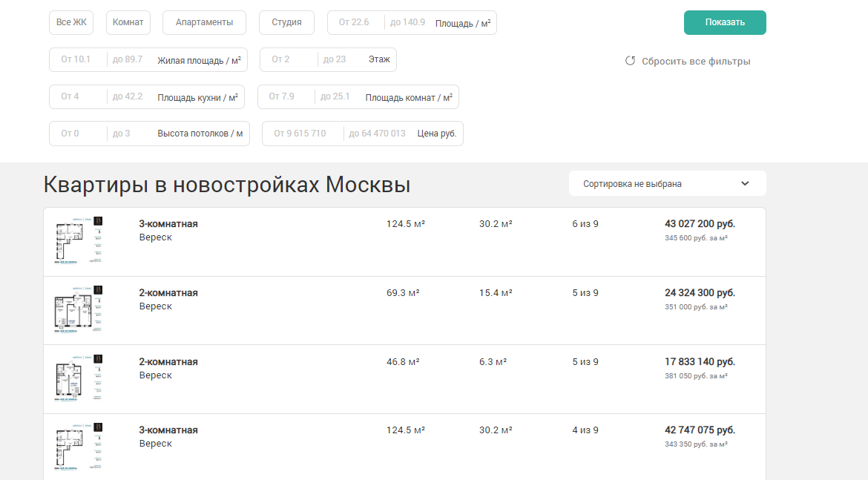Open the 2-комнатная listing priced 24 324 300

[x=167, y=292]
